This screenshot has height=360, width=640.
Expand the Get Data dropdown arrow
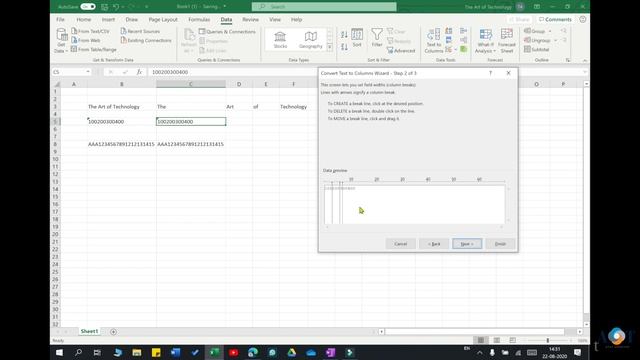(67, 51)
